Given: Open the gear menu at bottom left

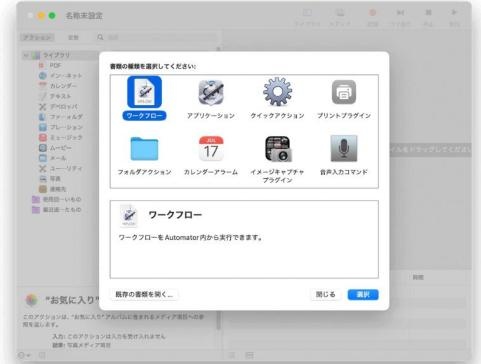Looking at the screenshot, I should (x=24, y=355).
